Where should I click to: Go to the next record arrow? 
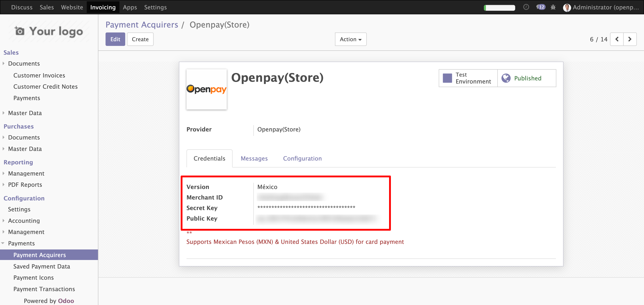point(630,39)
